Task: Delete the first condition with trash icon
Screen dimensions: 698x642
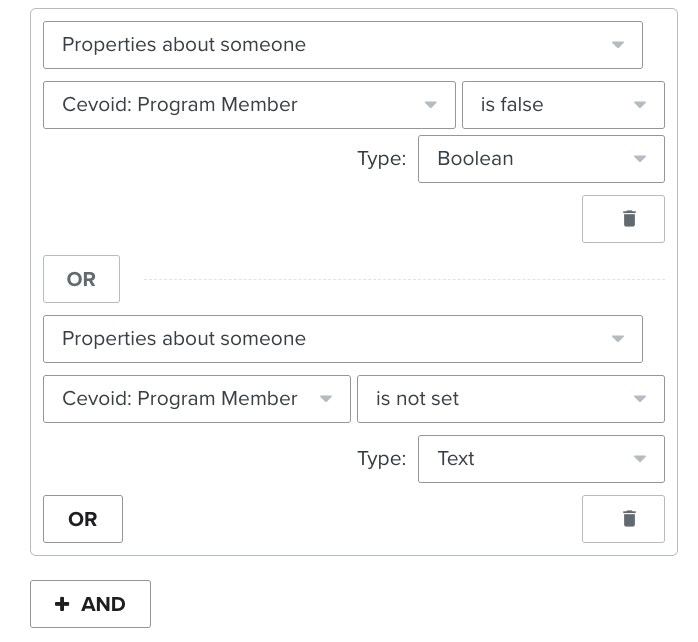Action: 628,218
